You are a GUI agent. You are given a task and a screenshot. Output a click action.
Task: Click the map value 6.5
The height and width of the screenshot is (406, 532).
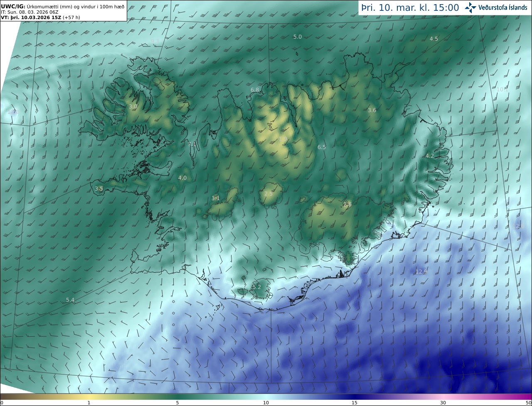tap(322, 147)
